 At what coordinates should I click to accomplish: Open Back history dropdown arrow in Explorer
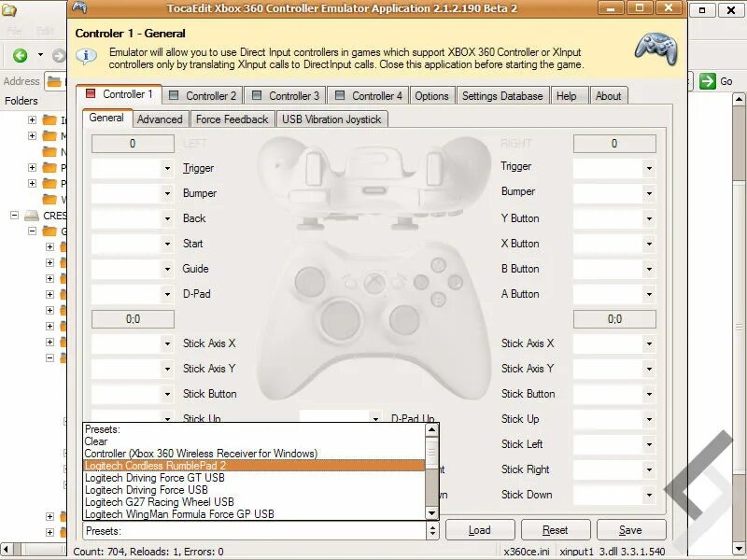coord(40,55)
